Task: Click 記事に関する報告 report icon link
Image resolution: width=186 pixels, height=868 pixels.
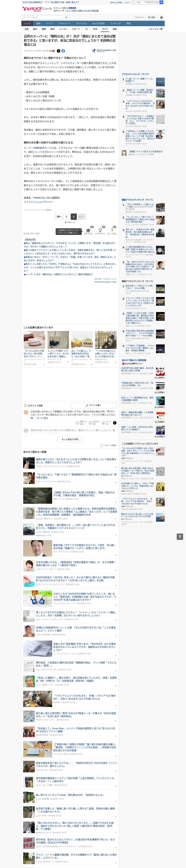Action: (x=32, y=233)
